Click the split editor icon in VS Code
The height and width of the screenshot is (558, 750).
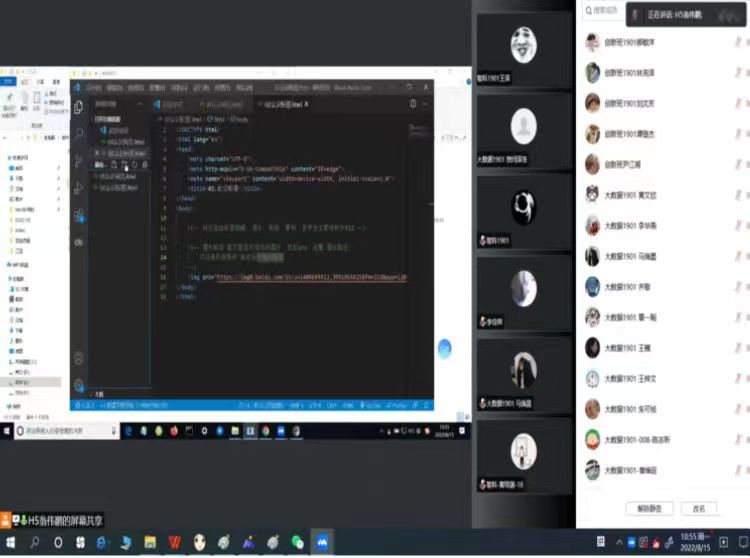413,103
